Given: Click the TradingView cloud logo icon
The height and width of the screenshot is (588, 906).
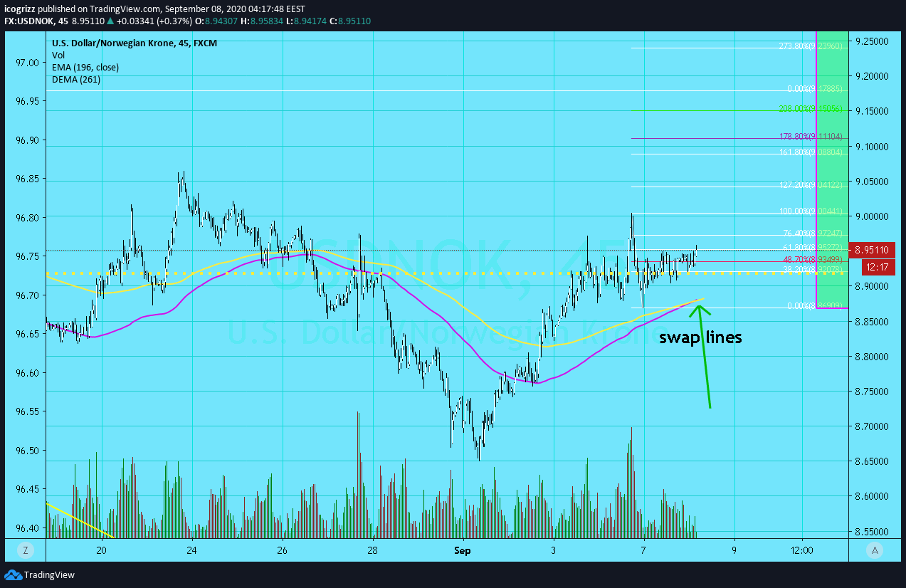Looking at the screenshot, I should [12, 574].
